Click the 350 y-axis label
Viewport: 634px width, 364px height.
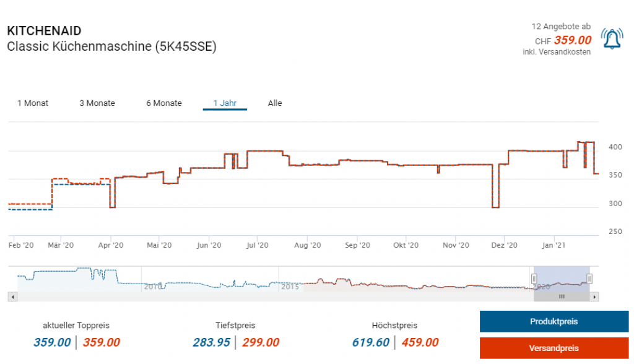(x=615, y=175)
